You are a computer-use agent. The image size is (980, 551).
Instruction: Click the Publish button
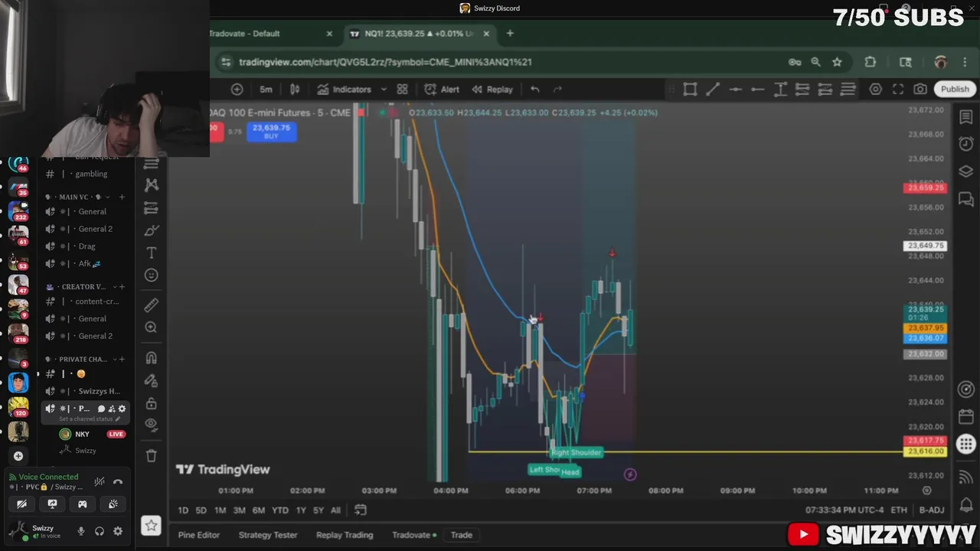pos(955,90)
